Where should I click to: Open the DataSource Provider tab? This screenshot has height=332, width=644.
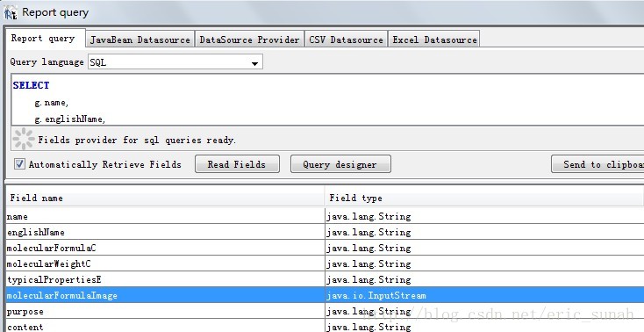click(x=249, y=40)
